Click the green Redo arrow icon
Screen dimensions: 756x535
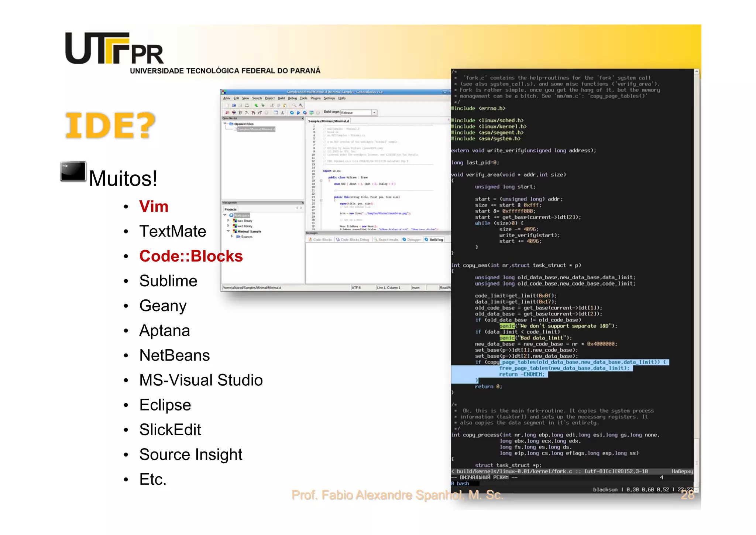263,105
